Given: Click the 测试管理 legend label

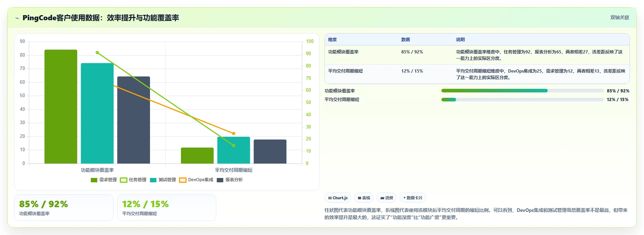Looking at the screenshot, I should coord(167,180).
